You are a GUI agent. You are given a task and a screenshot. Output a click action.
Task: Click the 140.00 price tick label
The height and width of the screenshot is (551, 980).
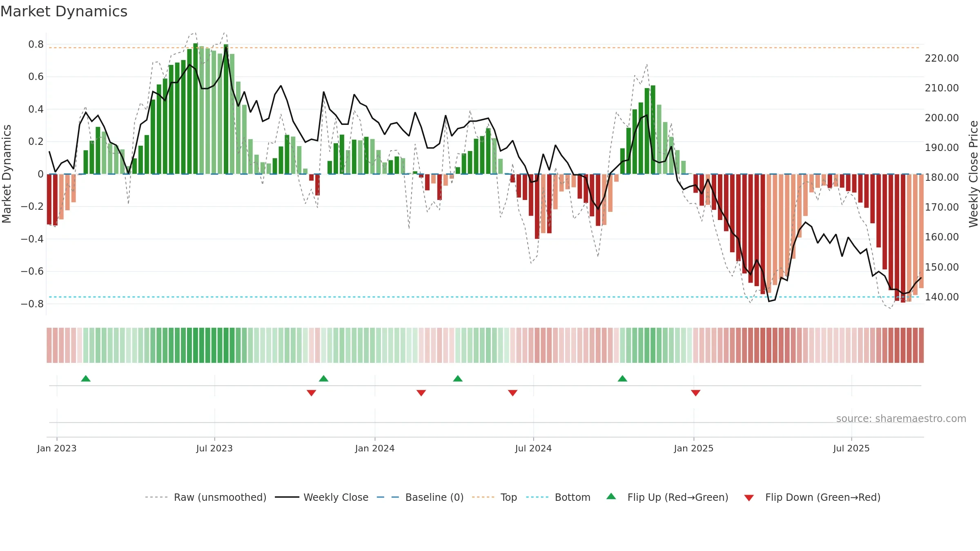click(942, 297)
